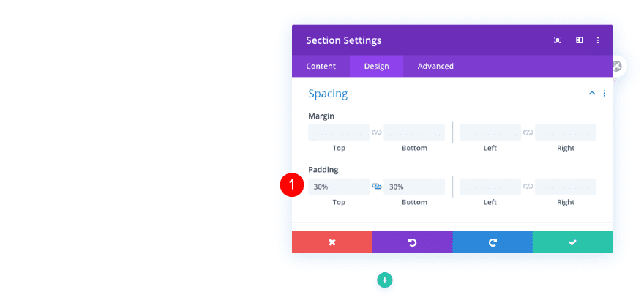This screenshot has width=644, height=303.
Task: Click the purple undo arrow button
Action: pyautogui.click(x=412, y=242)
